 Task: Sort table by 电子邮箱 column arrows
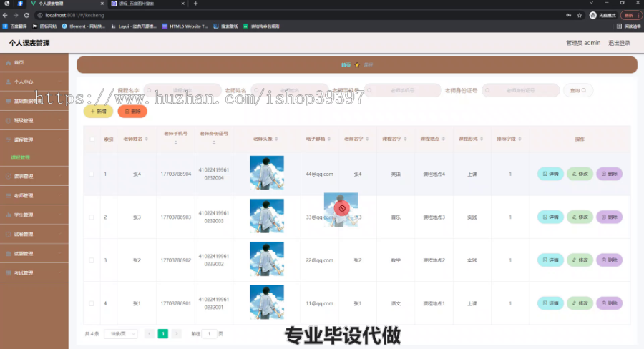point(329,139)
